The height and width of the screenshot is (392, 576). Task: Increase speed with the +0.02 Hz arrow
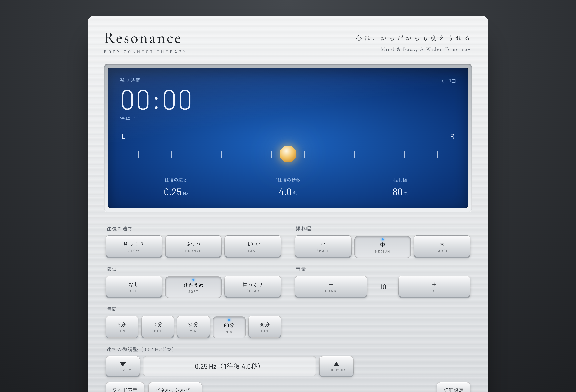pos(336,366)
